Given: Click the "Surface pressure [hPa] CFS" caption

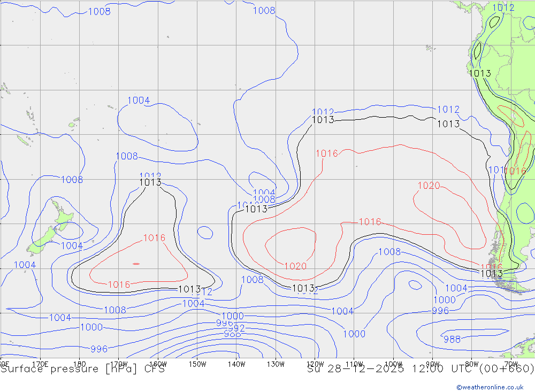Looking at the screenshot, I should click(82, 369).
